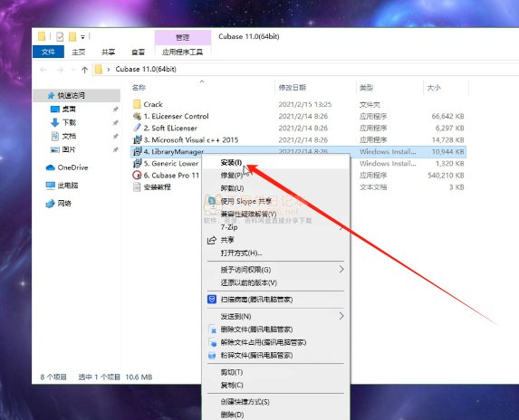Sort by the 大小 column header

click(434, 88)
